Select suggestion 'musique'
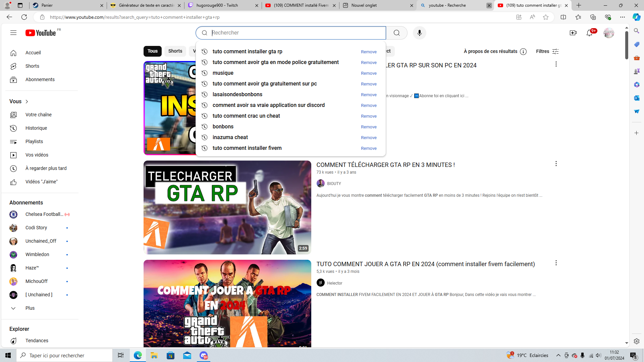 [x=223, y=73]
